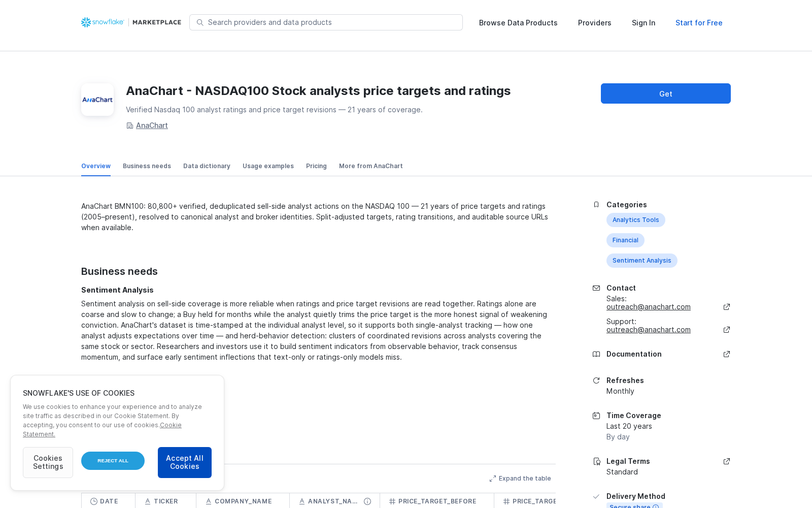This screenshot has width=812, height=508.
Task: Click the Categories bookmark icon
Action: coord(596,205)
